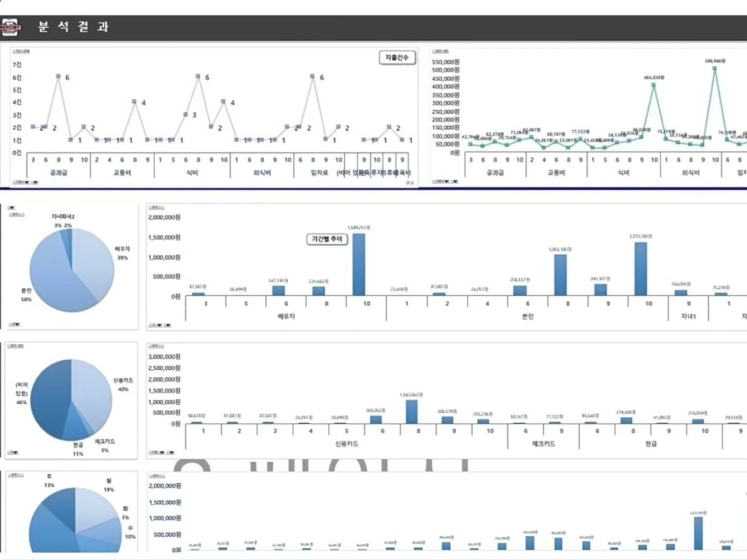Screen dimensions: 747x560
Task: Click 자녀1 category label under bar chart
Action: (688, 316)
